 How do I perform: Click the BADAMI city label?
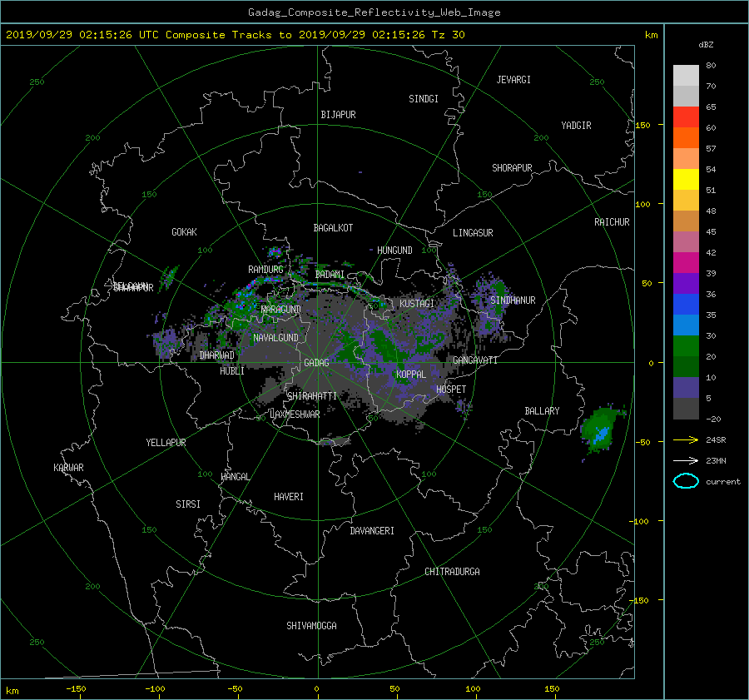pyautogui.click(x=330, y=275)
